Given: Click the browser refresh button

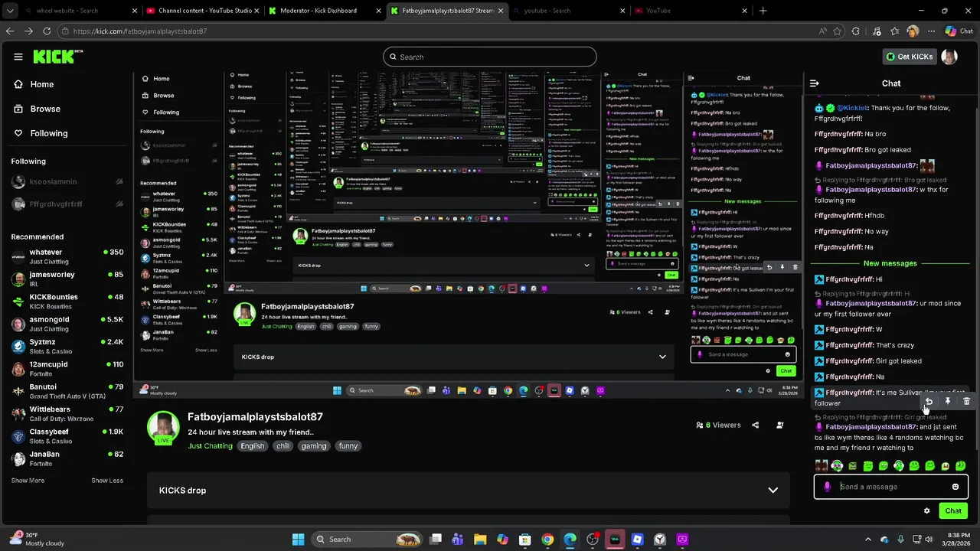Looking at the screenshot, I should click(x=47, y=31).
